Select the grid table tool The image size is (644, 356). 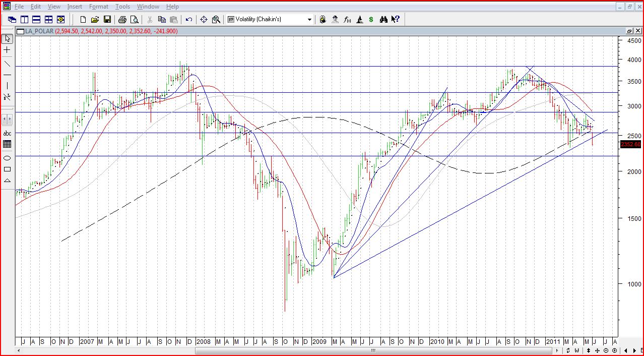[x=7, y=144]
